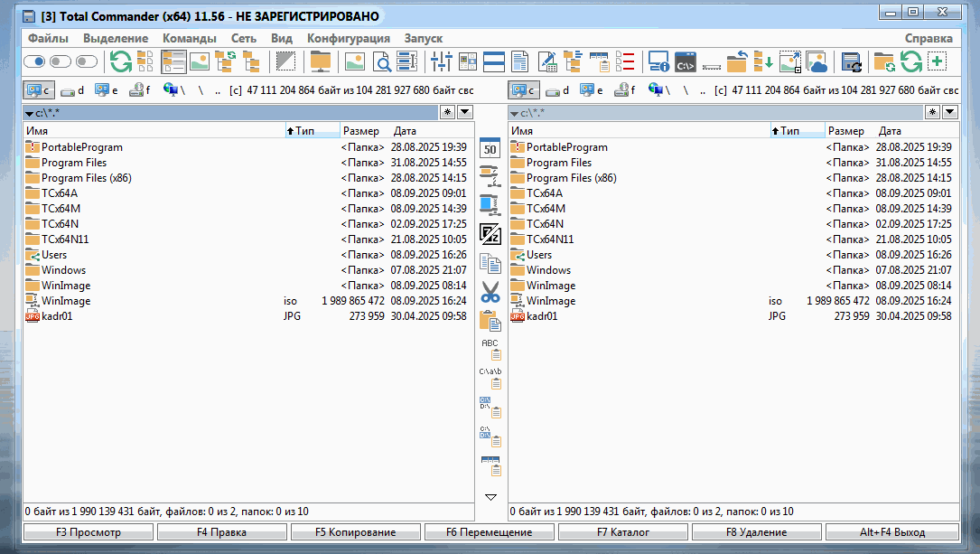Toggle the detailed list view button
Screen dimensions: 980x554
[x=173, y=61]
